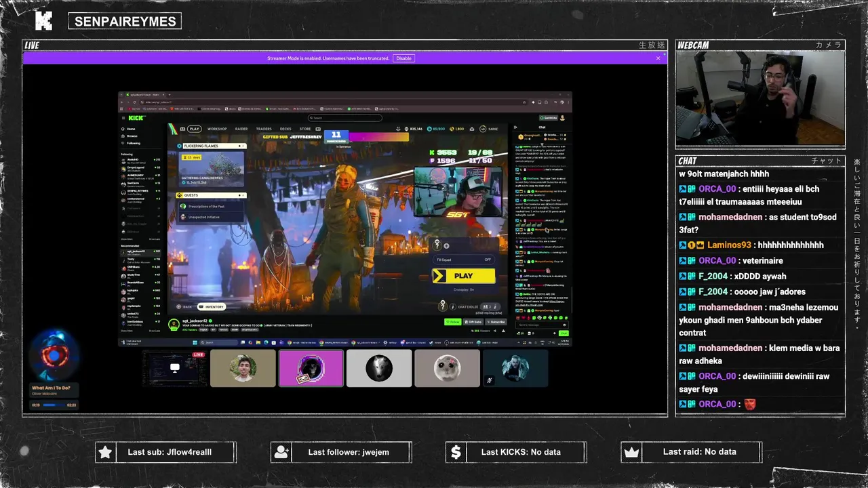Collapse the Kick chat panel arrow
The height and width of the screenshot is (488, 868).
tap(515, 127)
